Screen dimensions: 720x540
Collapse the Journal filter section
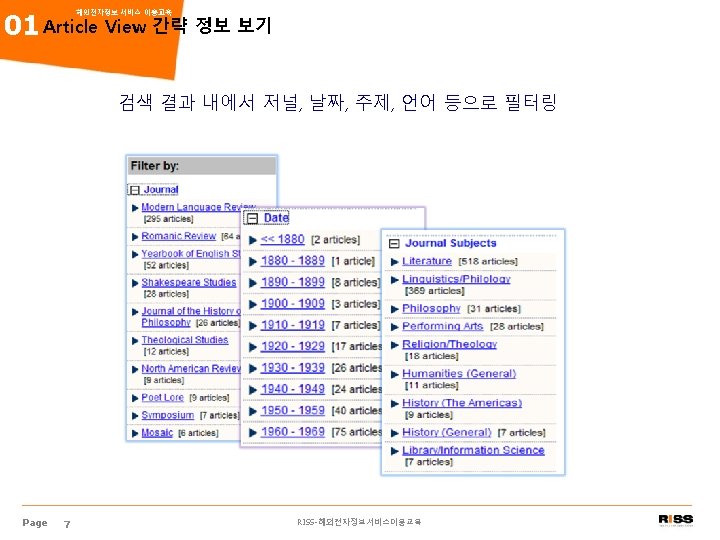134,190
